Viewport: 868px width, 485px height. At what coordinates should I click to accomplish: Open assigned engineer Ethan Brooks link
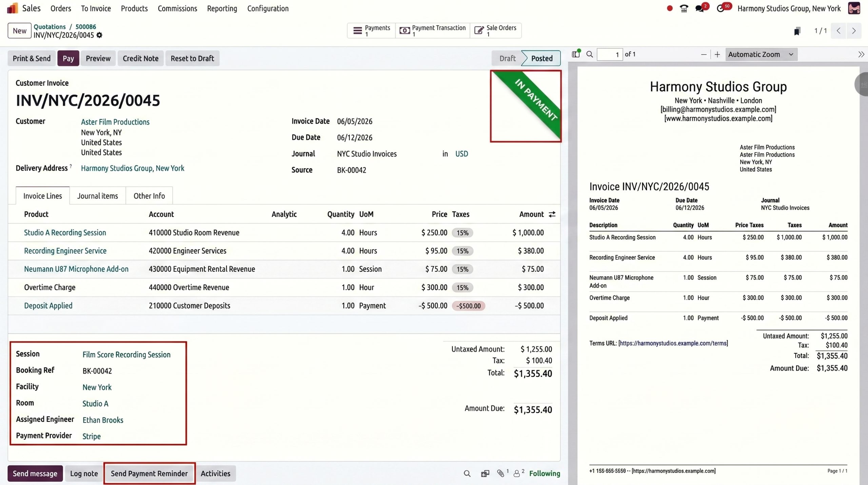pos(103,420)
